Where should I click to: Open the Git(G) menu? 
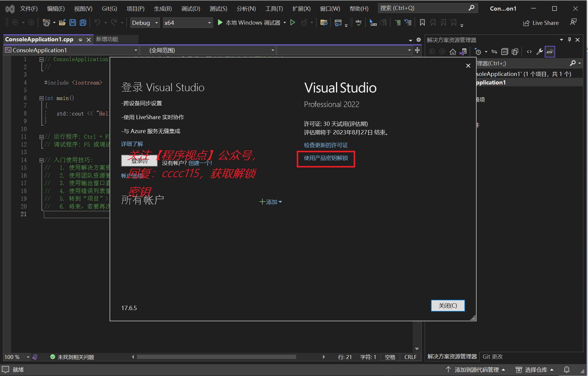point(109,9)
